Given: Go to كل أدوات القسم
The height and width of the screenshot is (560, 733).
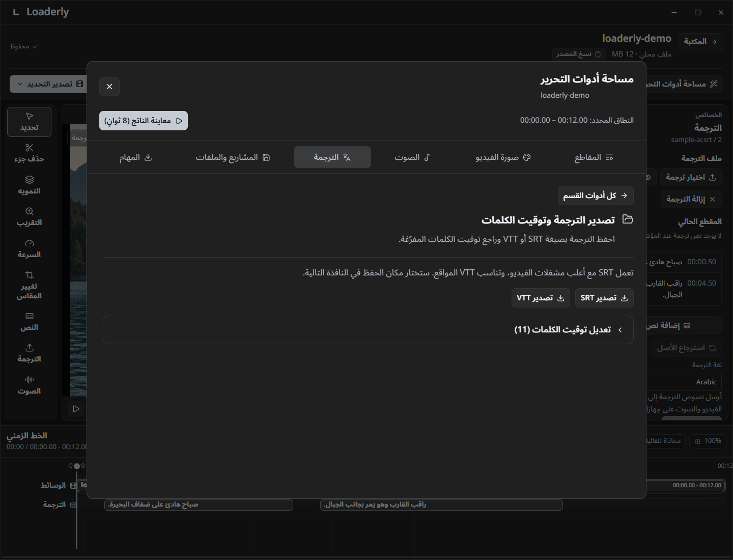Looking at the screenshot, I should pyautogui.click(x=596, y=195).
